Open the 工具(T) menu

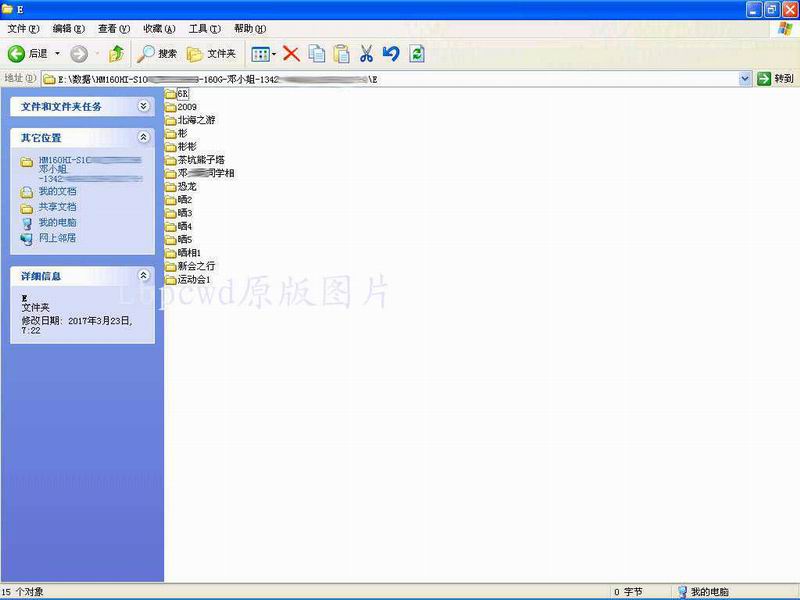[x=205, y=29]
